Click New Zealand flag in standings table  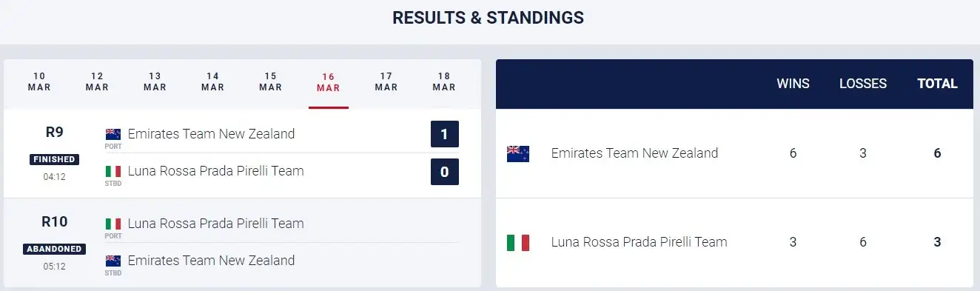pyautogui.click(x=518, y=153)
